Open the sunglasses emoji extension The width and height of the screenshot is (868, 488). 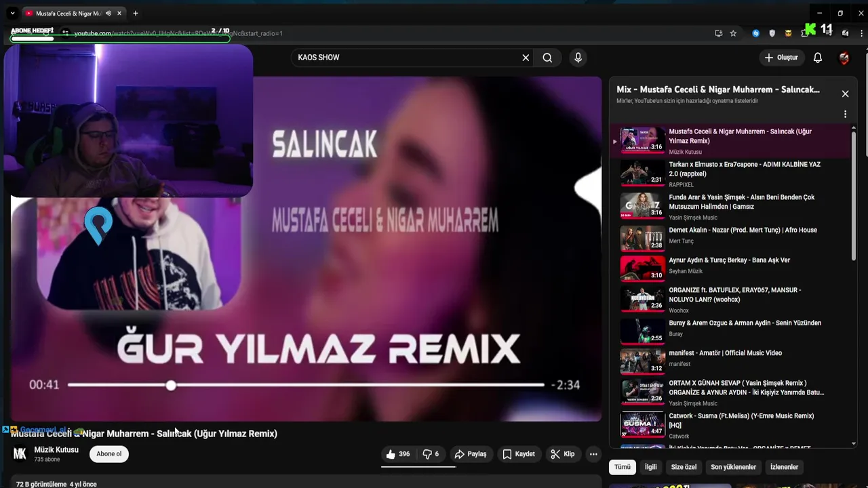[x=788, y=33]
